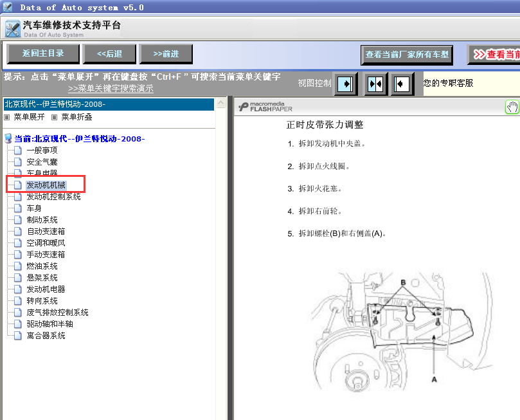Select the hand pan tool in FlashPaper
The height and width of the screenshot is (420, 520).
(x=512, y=107)
